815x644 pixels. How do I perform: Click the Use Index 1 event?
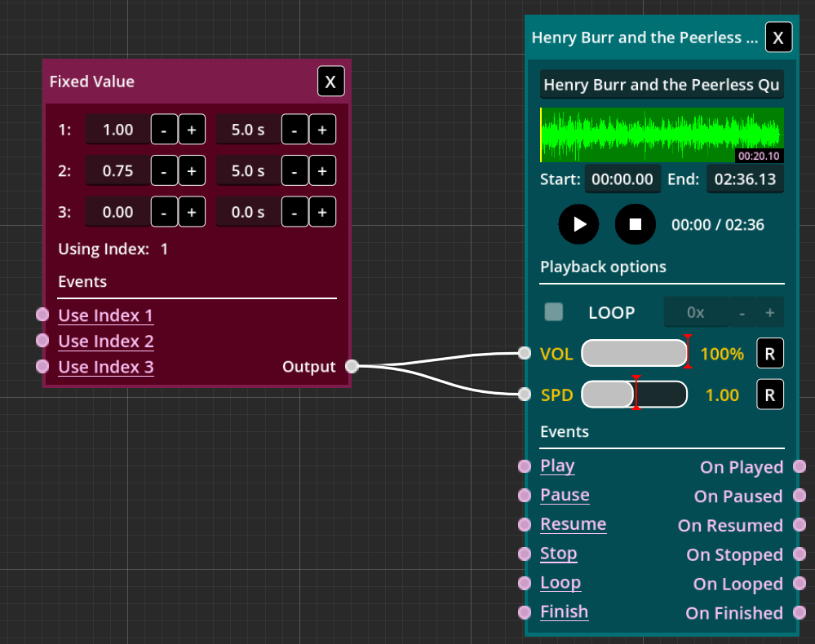coord(105,315)
